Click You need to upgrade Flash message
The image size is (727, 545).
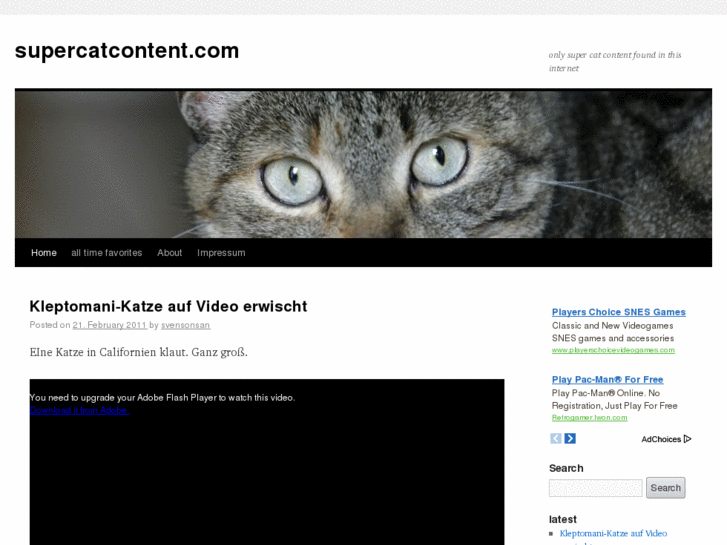(x=162, y=398)
